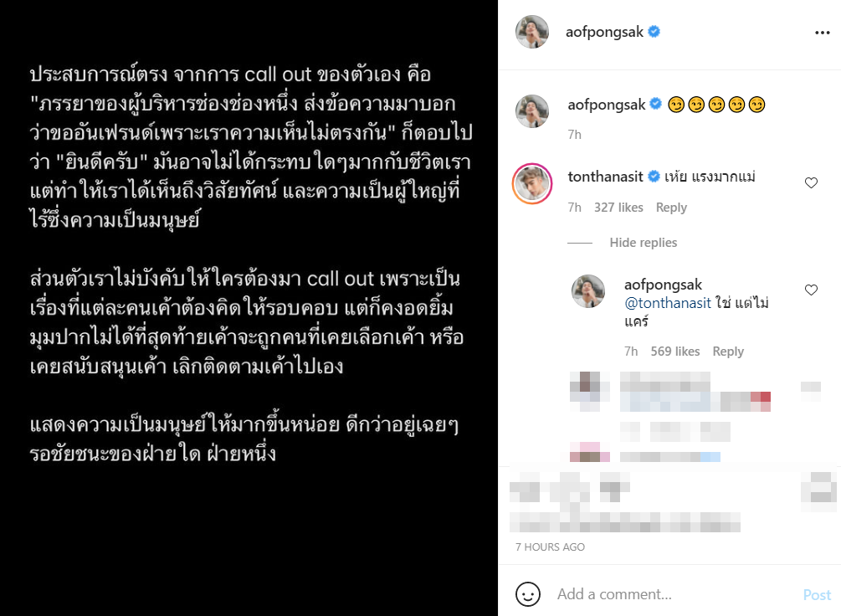Click the verified badge beside aofpongsak in the header
The width and height of the screenshot is (841, 616).
(654, 32)
